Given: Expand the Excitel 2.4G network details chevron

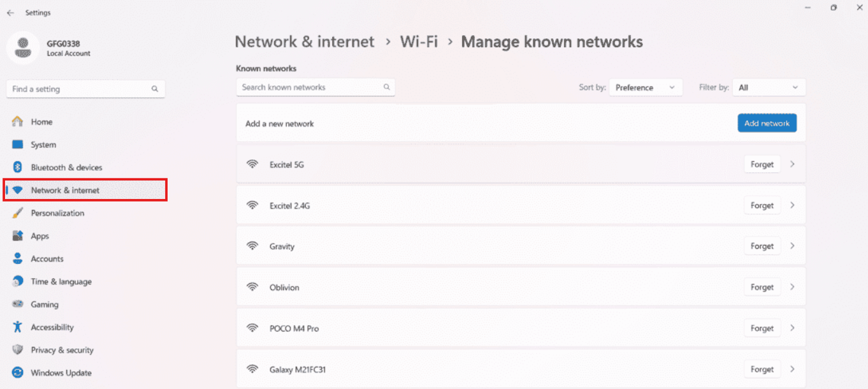Looking at the screenshot, I should (792, 205).
